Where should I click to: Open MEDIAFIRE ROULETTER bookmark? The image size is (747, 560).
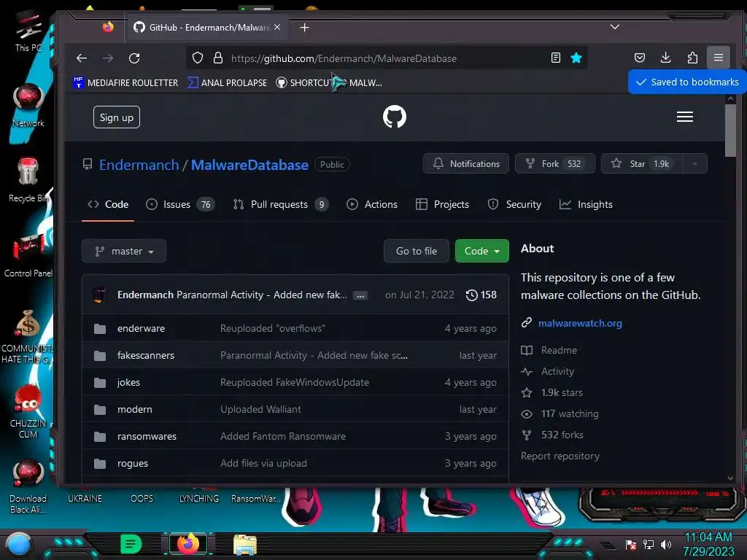pos(125,83)
